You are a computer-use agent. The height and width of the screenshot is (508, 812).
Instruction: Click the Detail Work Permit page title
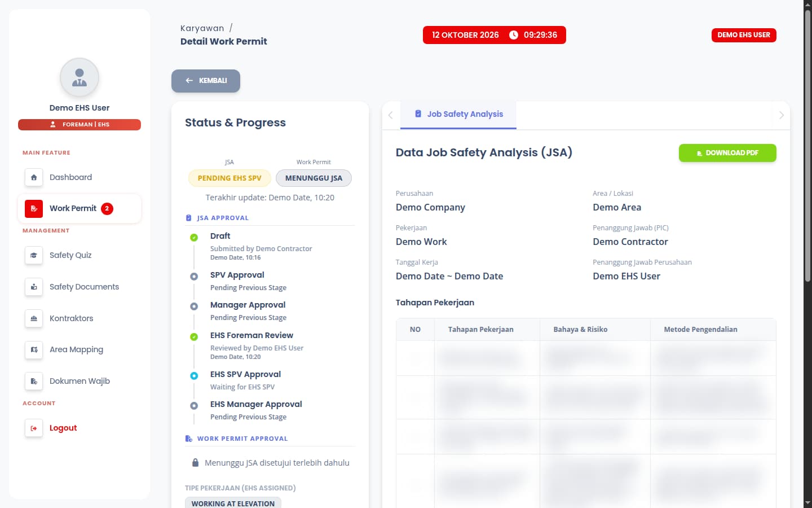(224, 41)
